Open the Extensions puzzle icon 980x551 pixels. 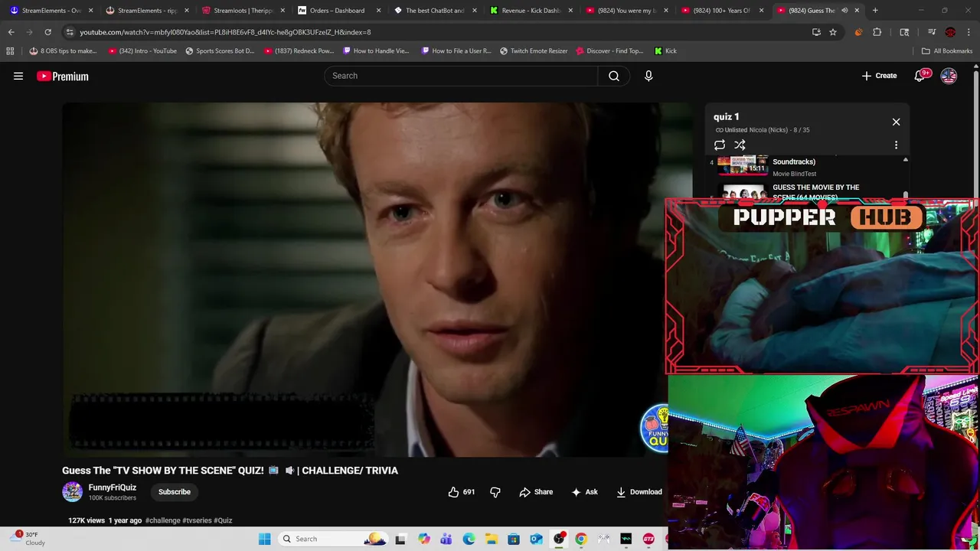click(877, 32)
